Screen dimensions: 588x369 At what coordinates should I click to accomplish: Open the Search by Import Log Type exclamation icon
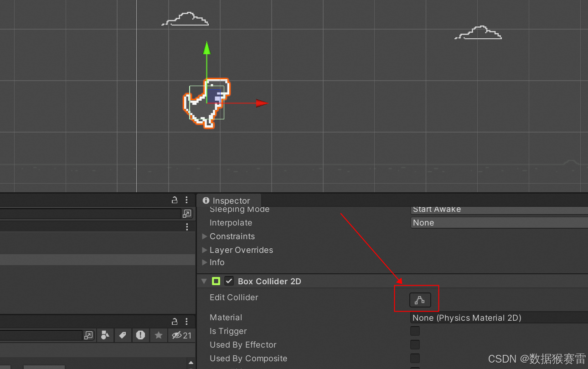click(x=140, y=335)
